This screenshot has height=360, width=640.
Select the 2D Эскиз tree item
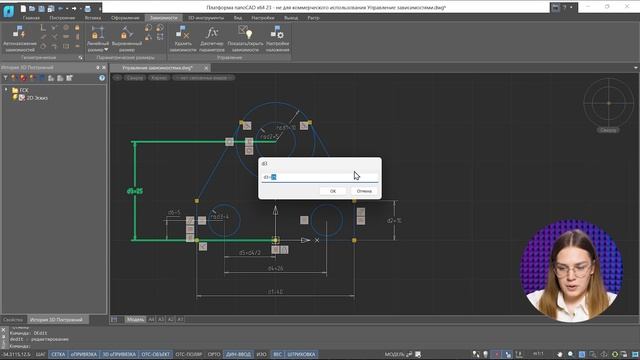pyautogui.click(x=37, y=98)
